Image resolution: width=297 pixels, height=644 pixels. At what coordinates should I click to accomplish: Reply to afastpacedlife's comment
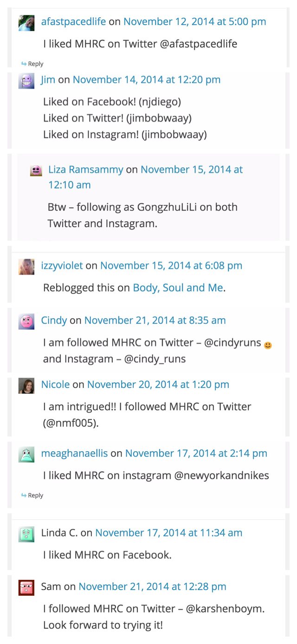point(32,64)
